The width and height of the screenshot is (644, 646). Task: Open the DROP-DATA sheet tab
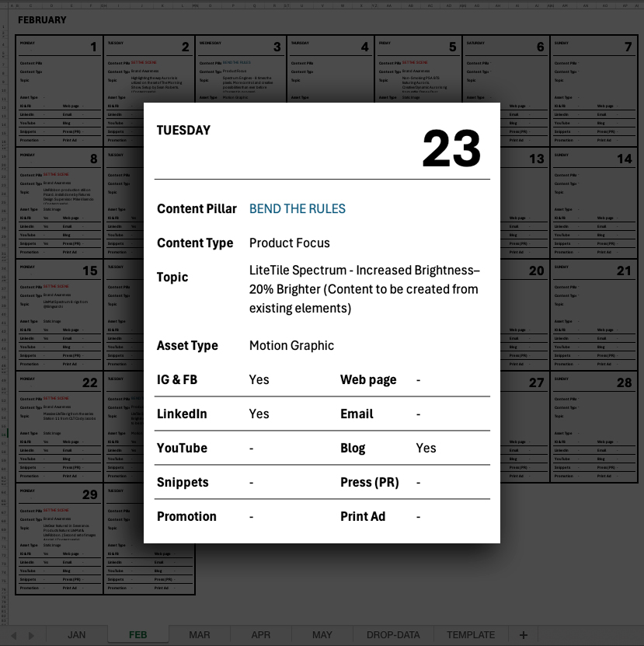393,635
